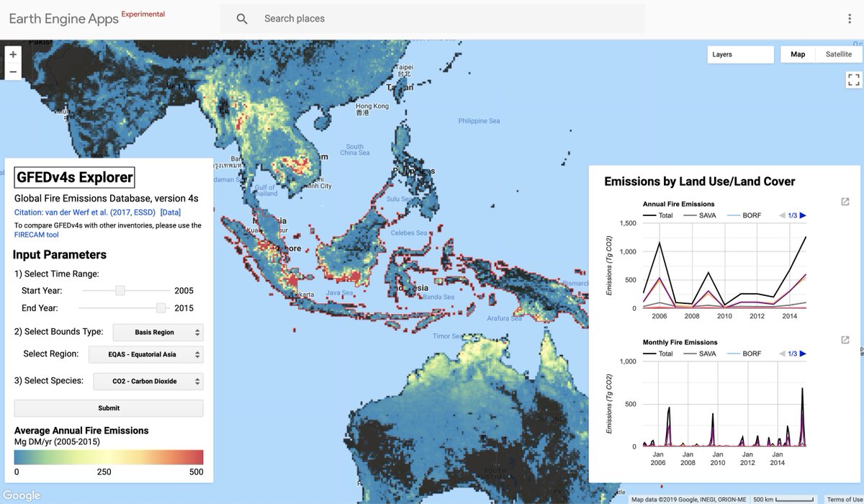
Task: Switch to Satellite view tab
Action: [x=839, y=55]
